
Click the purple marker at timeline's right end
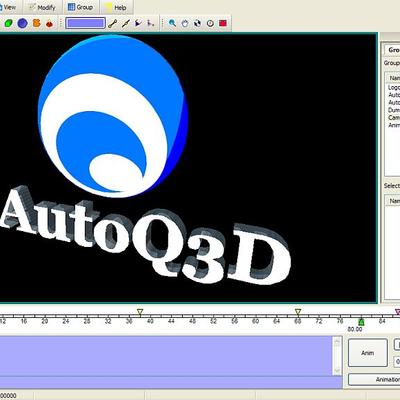pos(397,312)
